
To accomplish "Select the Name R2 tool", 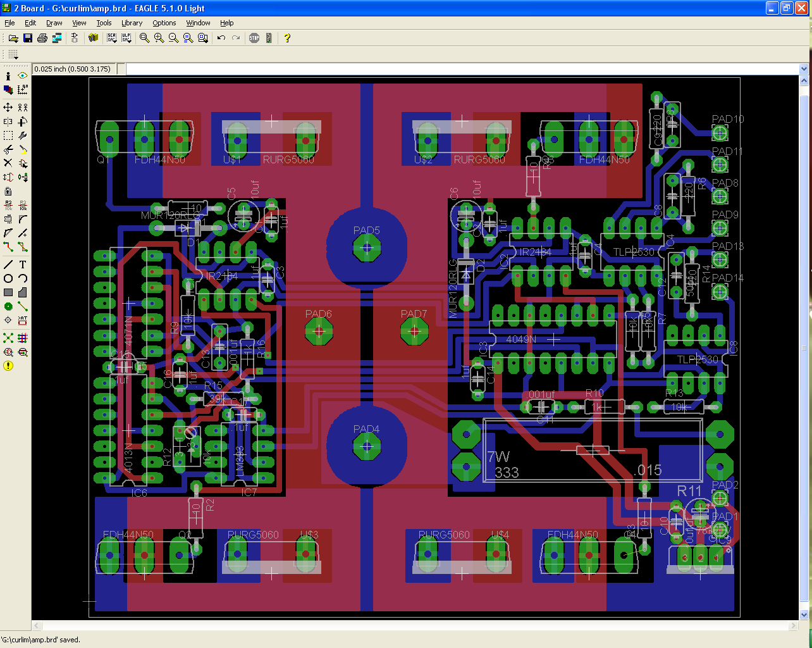I will coord(8,205).
